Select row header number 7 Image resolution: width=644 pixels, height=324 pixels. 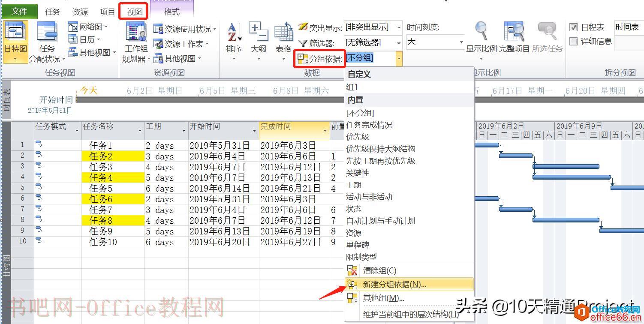click(x=23, y=210)
